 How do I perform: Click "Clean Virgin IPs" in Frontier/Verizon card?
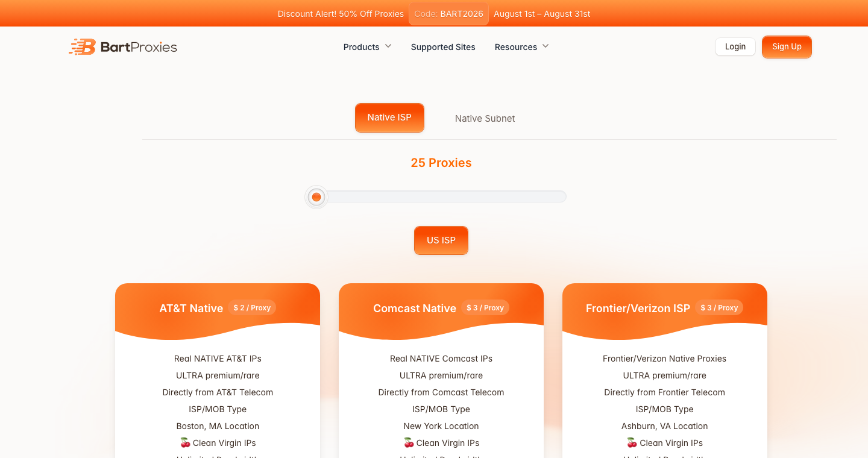[671, 443]
